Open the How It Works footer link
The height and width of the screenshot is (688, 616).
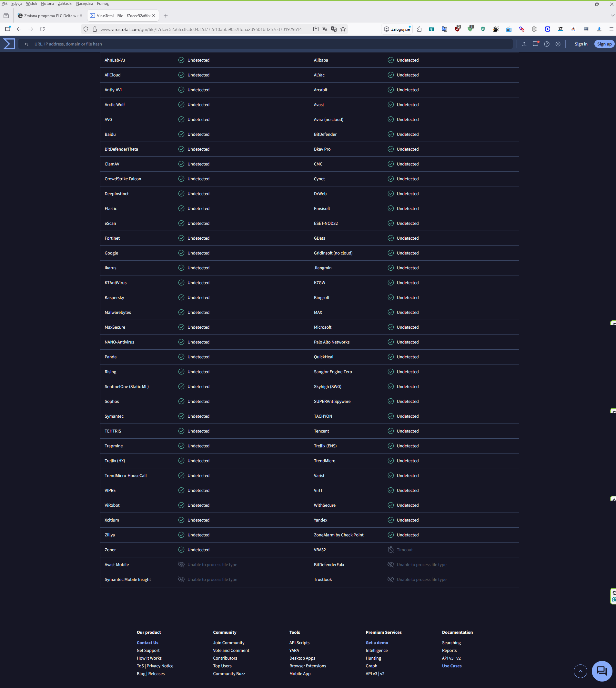149,658
